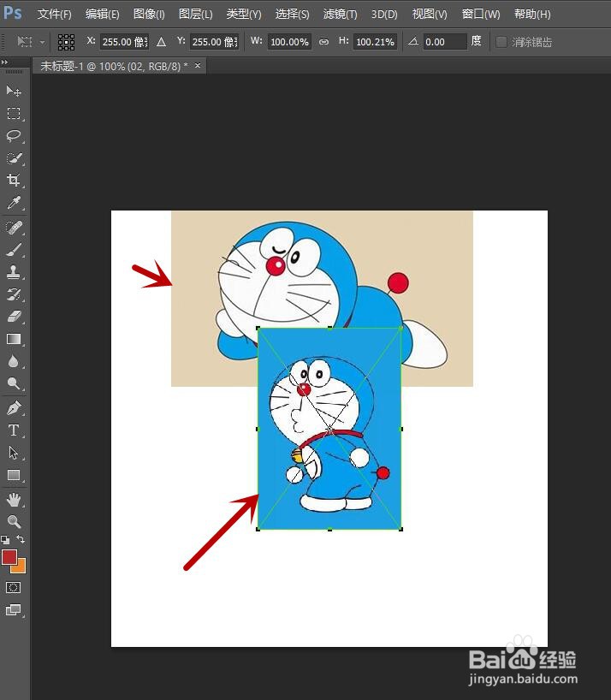Select the Eraser tool
Viewport: 611px width, 700px height.
(14, 317)
